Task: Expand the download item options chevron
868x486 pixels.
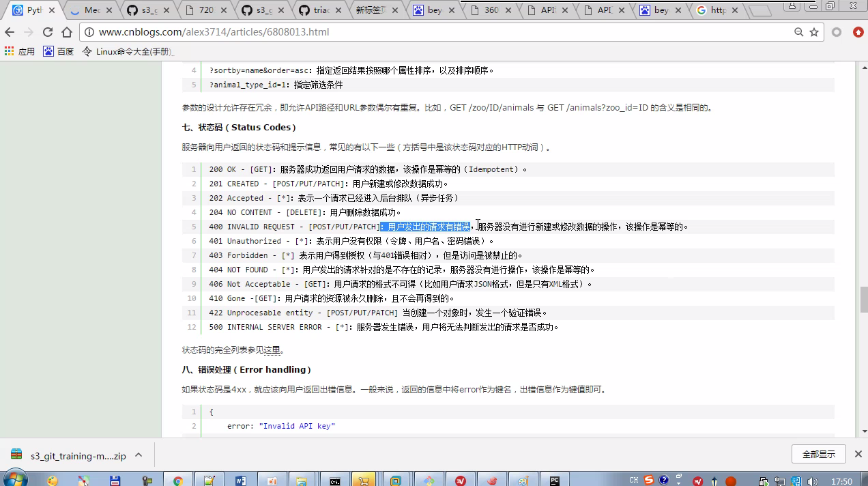Action: tap(139, 455)
